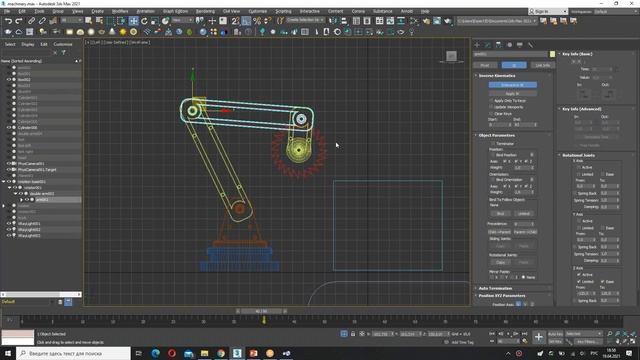
Task: Open Opera browser from taskbar
Action: tap(172, 353)
